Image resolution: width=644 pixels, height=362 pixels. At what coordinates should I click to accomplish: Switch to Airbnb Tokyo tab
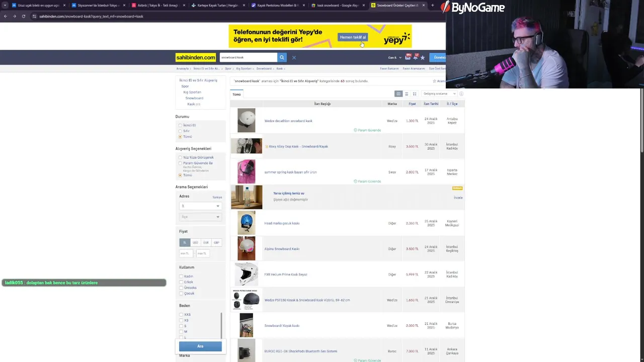158,5
